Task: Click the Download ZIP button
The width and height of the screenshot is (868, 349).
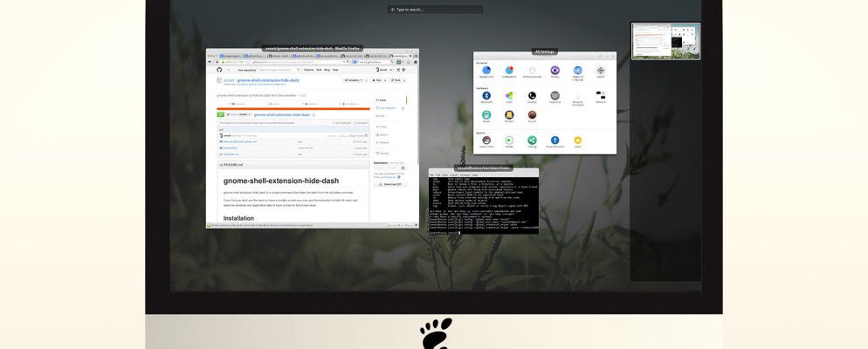Action: pos(390,184)
